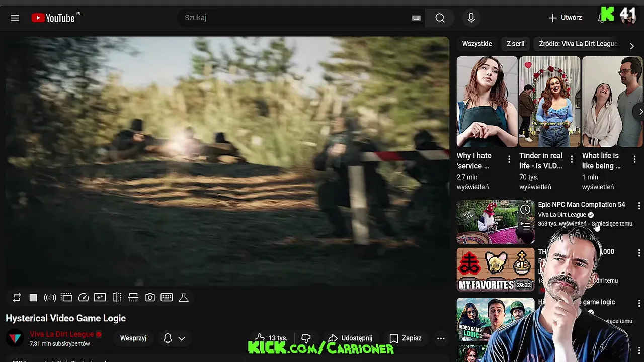Open the playback speed gauge icon
Viewport: 644px width, 362px height.
click(x=84, y=298)
